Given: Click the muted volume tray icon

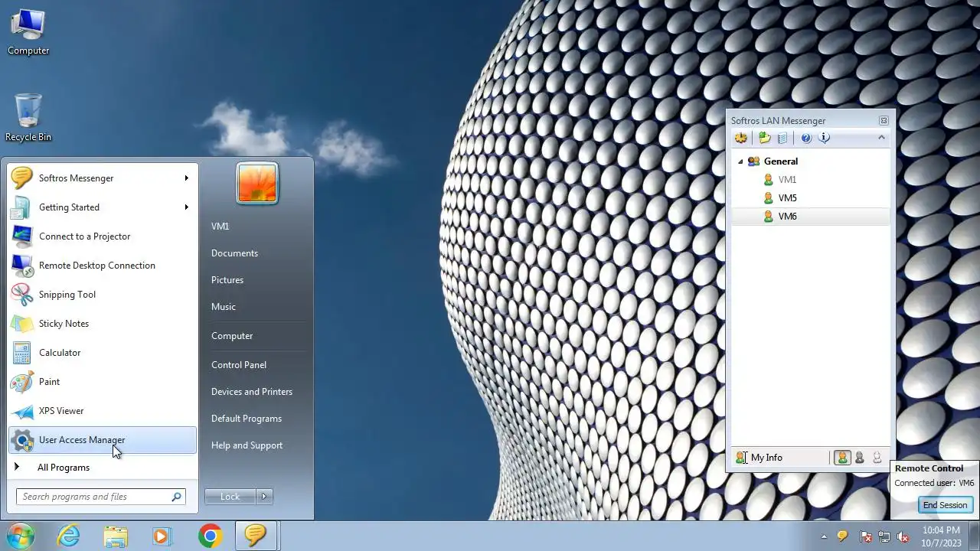Looking at the screenshot, I should [903, 536].
